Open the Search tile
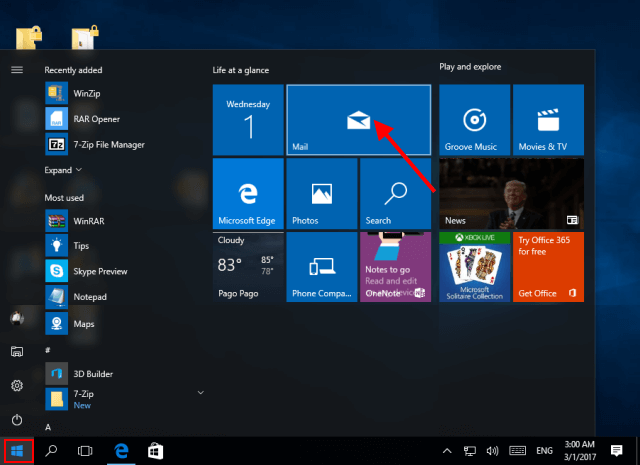 pyautogui.click(x=395, y=194)
